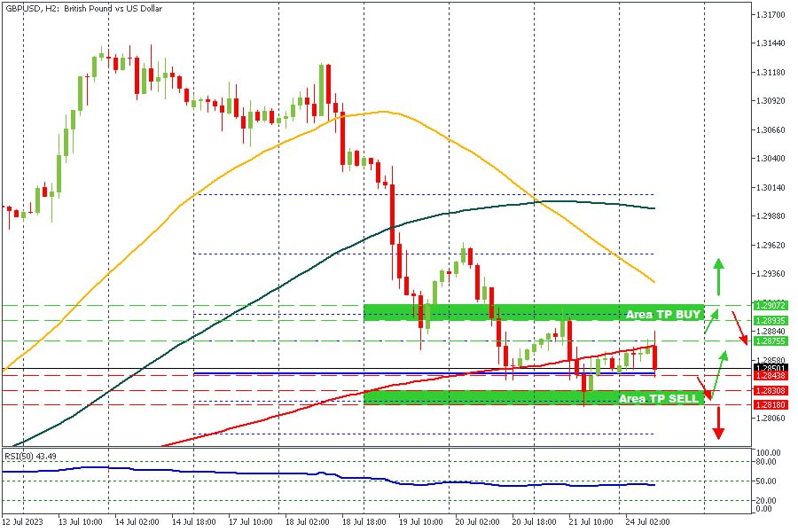This screenshot has height=532, width=798.
Task: Click the 1.29880 price axis label
Action: (x=770, y=215)
